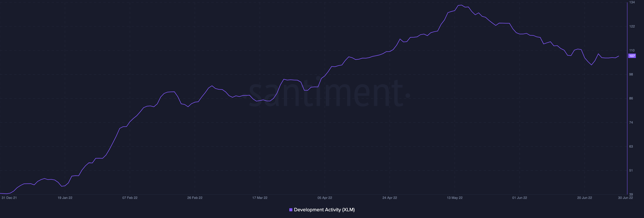Select the 30 Jun 22 date label
This screenshot has height=218, width=644.
[625, 198]
